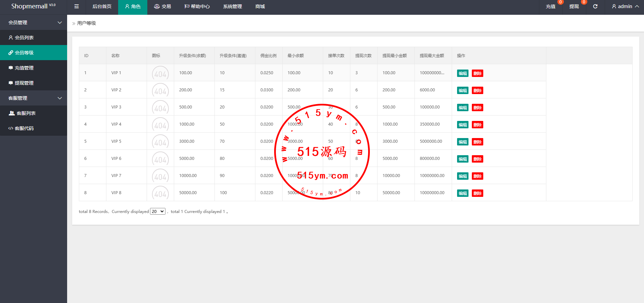Open the page size dropdown showing 20
644x303 pixels.
click(157, 211)
